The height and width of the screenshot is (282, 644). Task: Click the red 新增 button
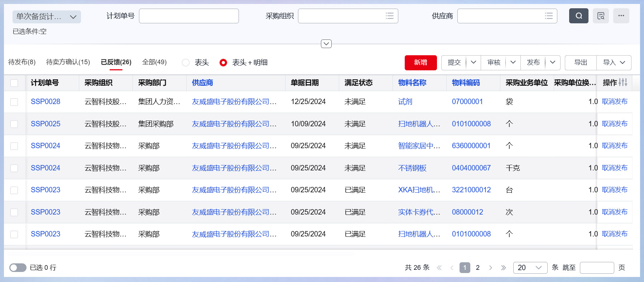[420, 62]
